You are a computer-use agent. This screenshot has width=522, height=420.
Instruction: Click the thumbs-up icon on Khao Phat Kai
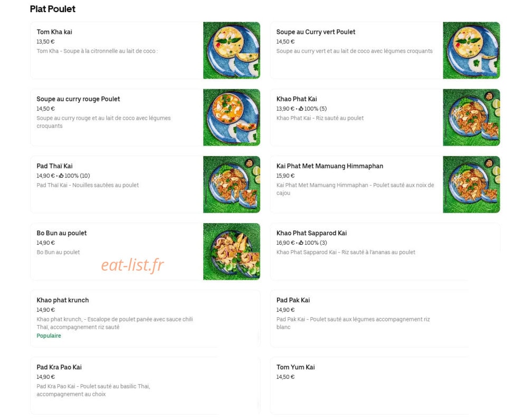tap(301, 109)
